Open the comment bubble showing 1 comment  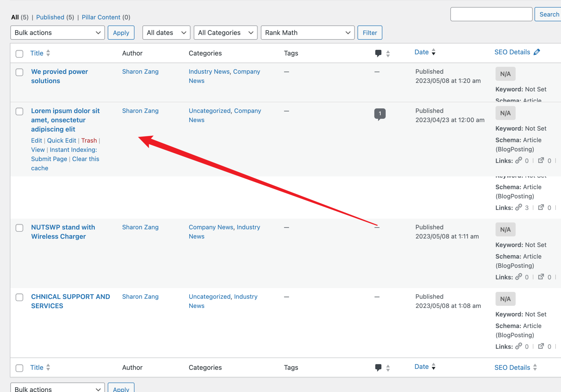click(380, 114)
